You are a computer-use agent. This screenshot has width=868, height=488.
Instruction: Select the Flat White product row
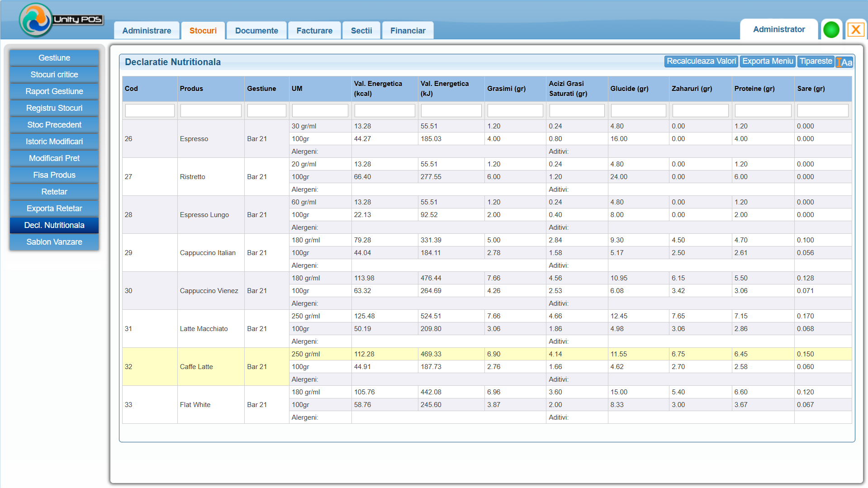[195, 405]
